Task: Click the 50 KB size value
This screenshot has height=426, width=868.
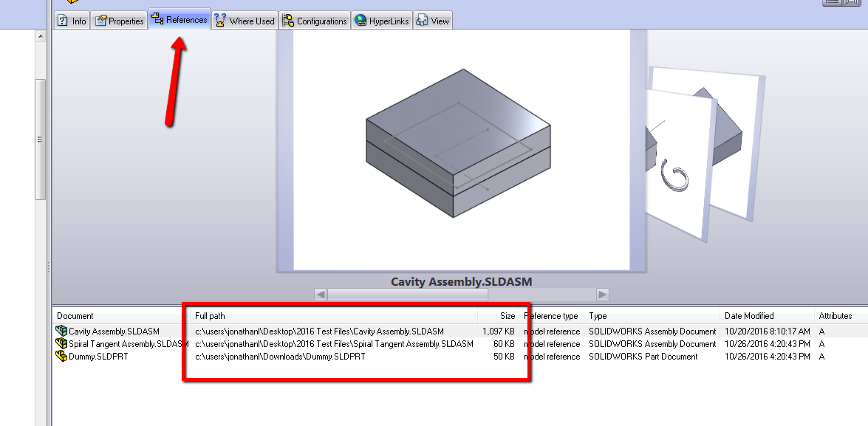Action: (x=505, y=357)
